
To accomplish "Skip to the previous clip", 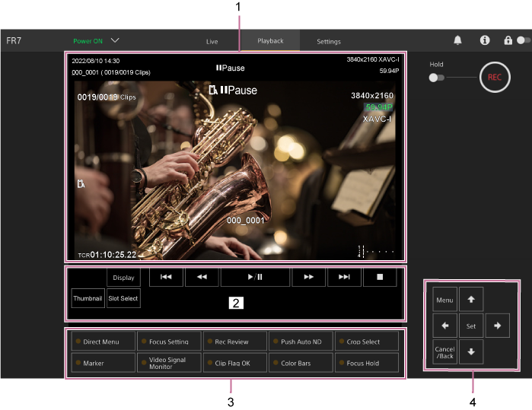I will point(166,278).
